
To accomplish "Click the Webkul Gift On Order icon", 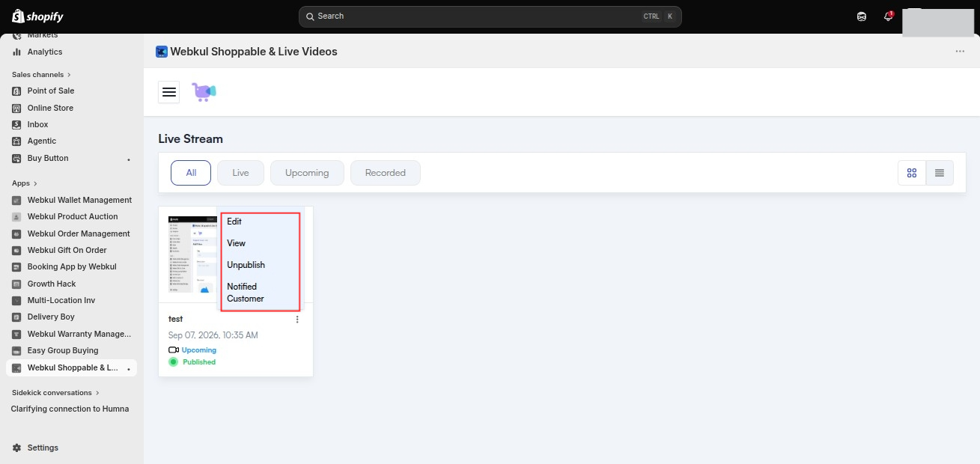I will tap(16, 250).
